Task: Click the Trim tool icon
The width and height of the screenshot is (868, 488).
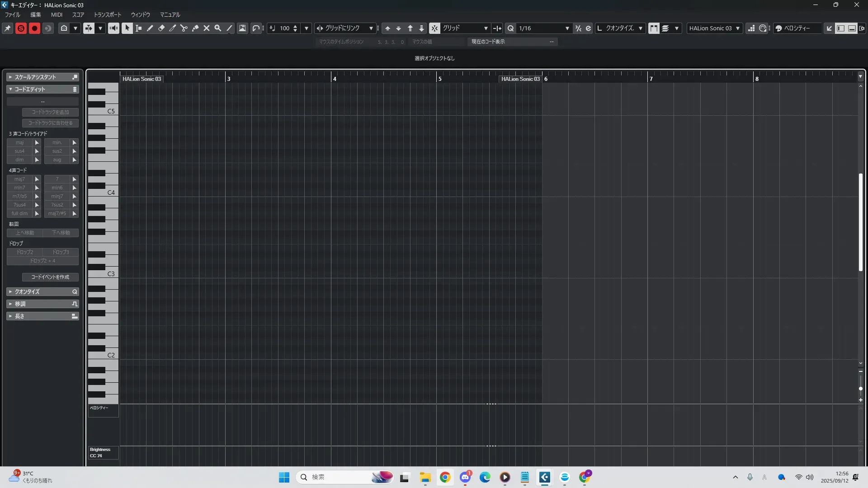Action: (x=172, y=28)
